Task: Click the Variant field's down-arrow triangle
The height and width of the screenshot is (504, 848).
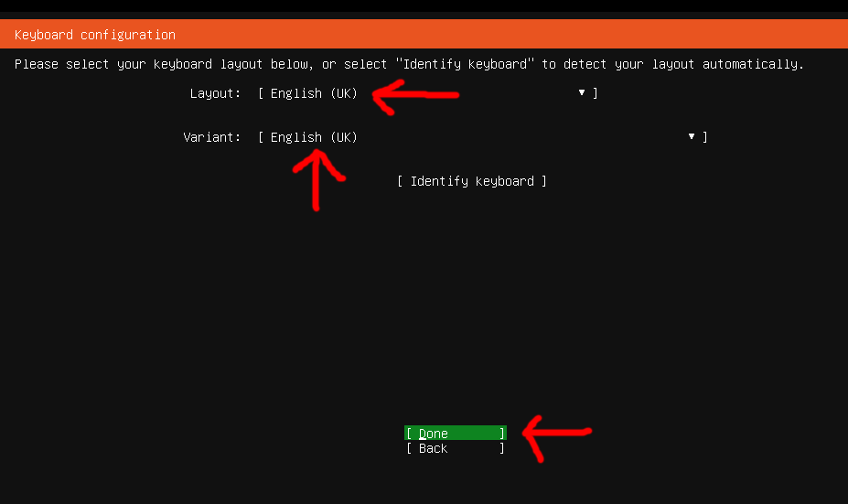Action: [x=692, y=136]
